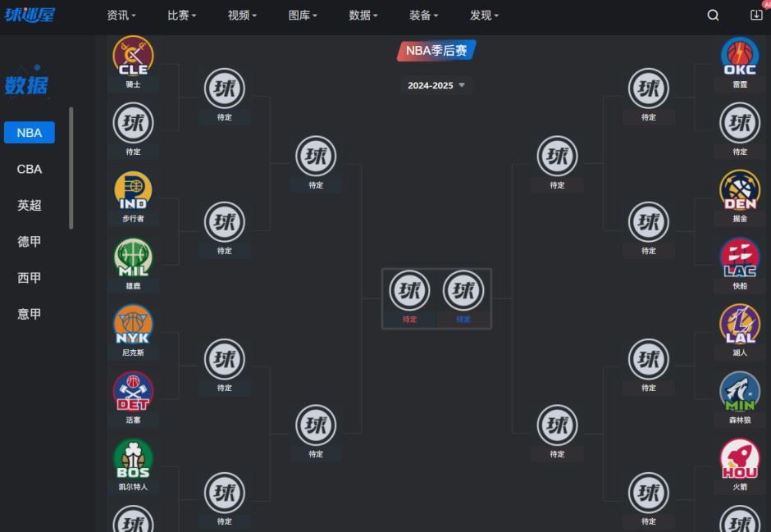Open the 2024-2025 season dropdown
The width and height of the screenshot is (771, 532).
click(436, 85)
